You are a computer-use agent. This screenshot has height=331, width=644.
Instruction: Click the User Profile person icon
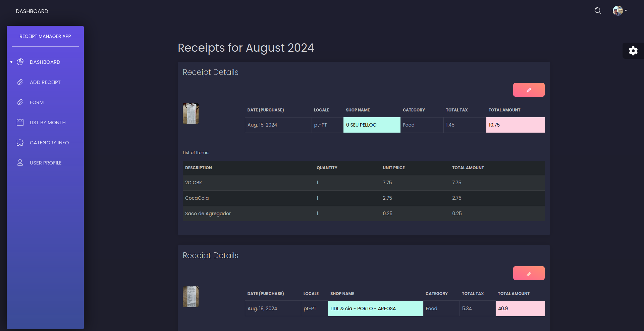click(20, 163)
